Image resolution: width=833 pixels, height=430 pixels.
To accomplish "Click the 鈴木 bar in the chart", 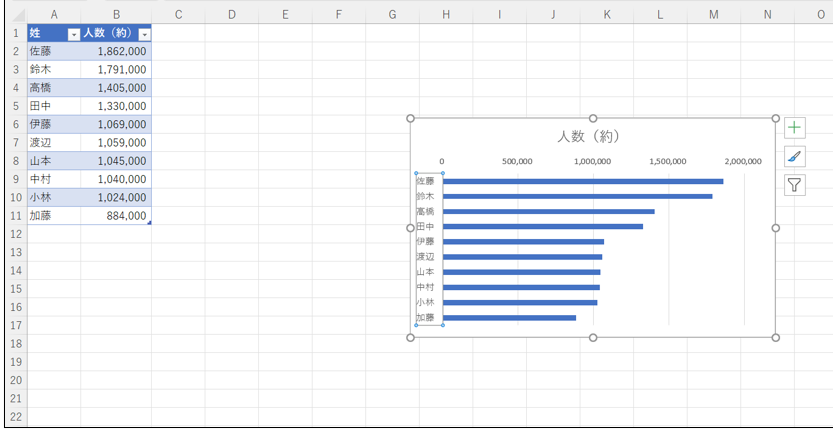I will pyautogui.click(x=577, y=196).
